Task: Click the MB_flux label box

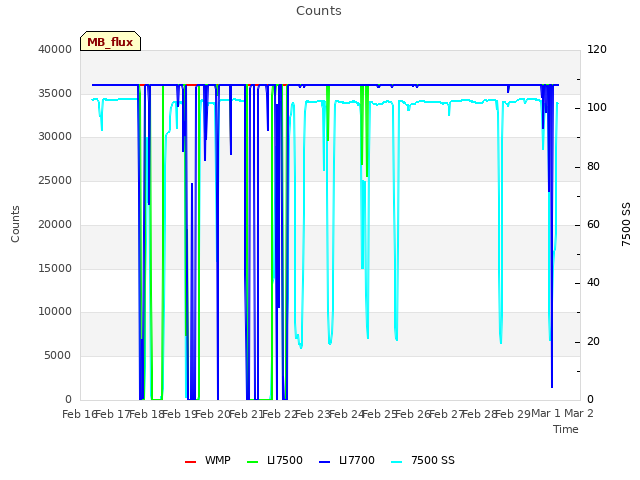Action: tap(110, 41)
